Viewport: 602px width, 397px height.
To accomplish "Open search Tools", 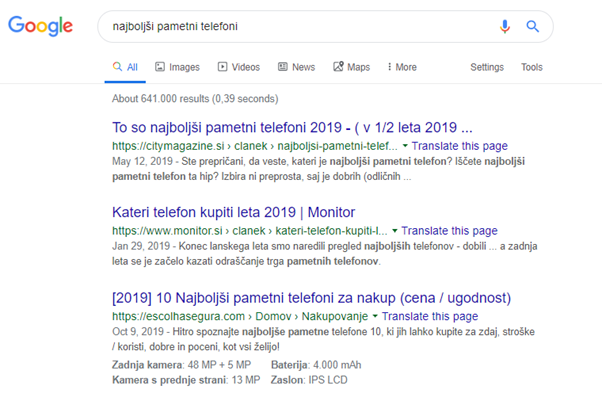I will tap(532, 67).
